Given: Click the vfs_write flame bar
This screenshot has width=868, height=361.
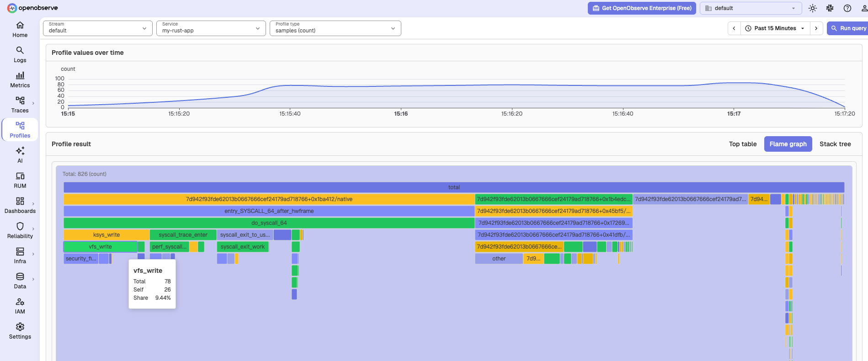Looking at the screenshot, I should point(100,247).
